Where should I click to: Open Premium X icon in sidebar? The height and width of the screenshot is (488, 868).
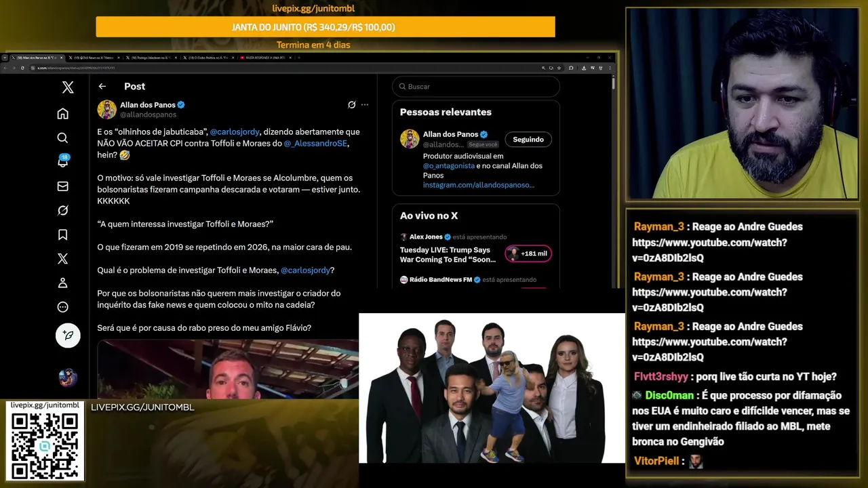pyautogui.click(x=62, y=258)
